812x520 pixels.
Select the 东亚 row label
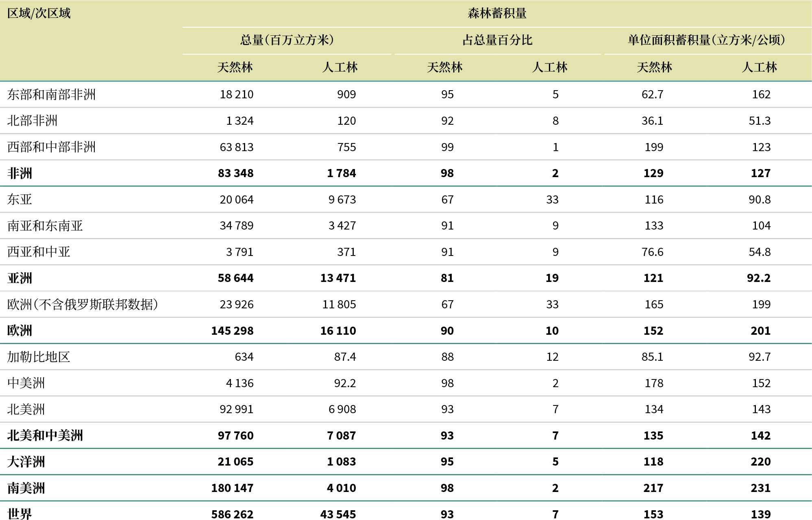click(x=20, y=199)
